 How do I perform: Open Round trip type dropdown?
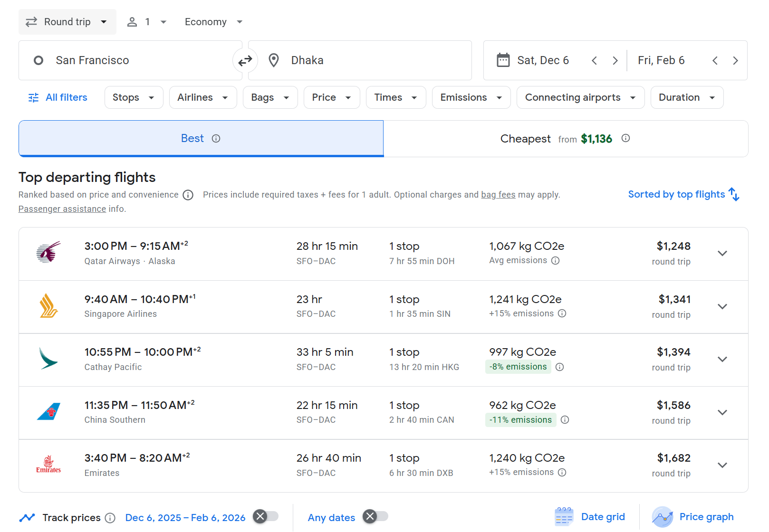67,22
